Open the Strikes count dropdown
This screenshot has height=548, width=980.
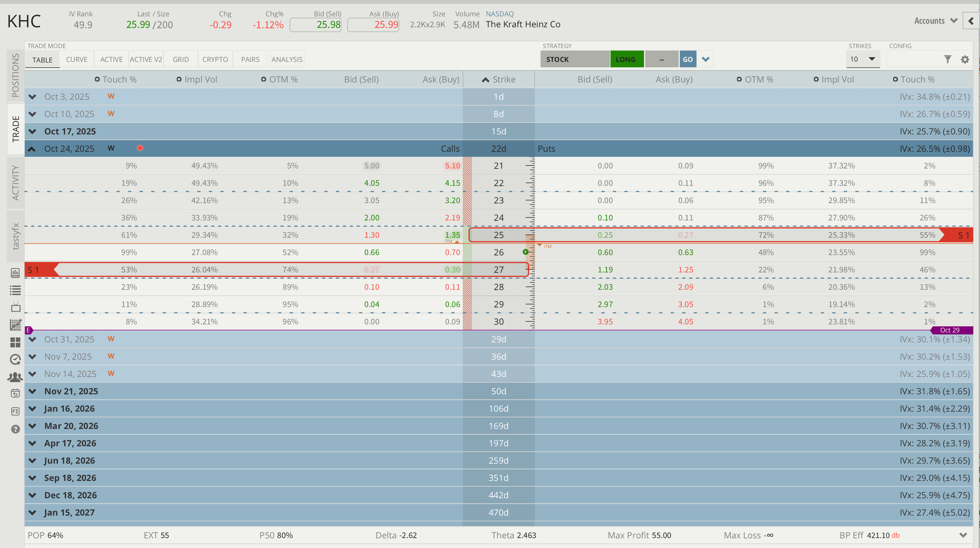coord(862,59)
